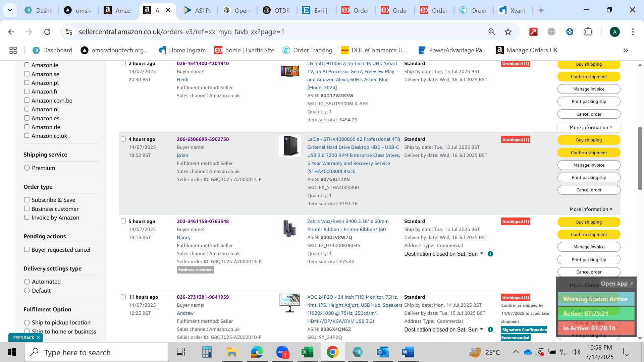Open a new browser tab
Image resolution: width=644 pixels, height=362 pixels.
[541, 10]
